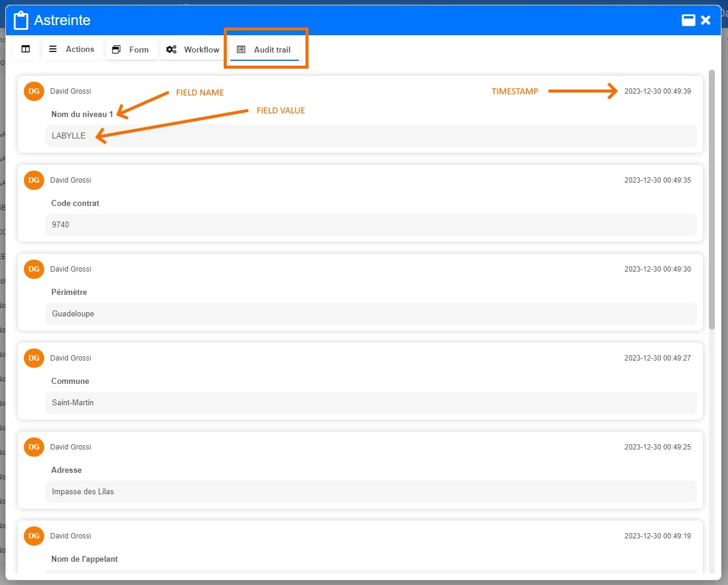Screen dimensions: 728x585
Task: Select the split-column icon tab before Actions
Action: point(26,49)
